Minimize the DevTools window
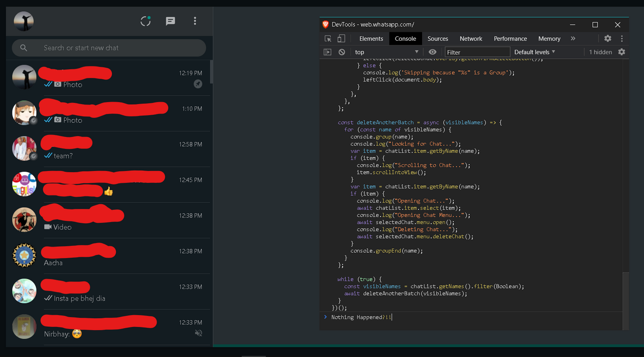The width and height of the screenshot is (644, 357). point(572,25)
